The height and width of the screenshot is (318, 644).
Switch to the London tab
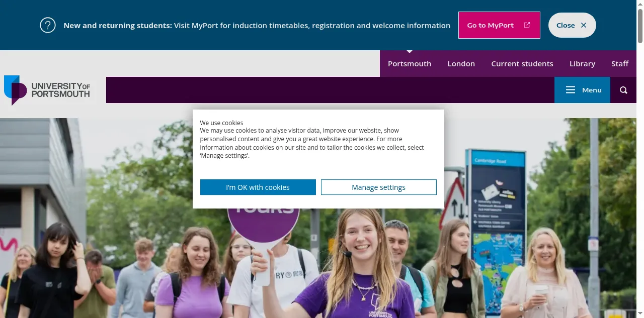(461, 64)
